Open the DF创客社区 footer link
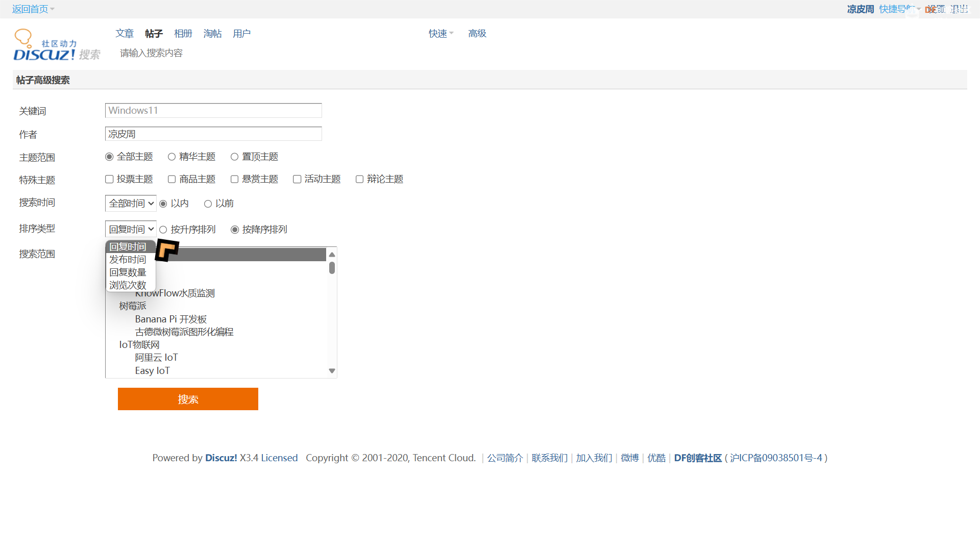This screenshot has height=551, width=980. 698,458
